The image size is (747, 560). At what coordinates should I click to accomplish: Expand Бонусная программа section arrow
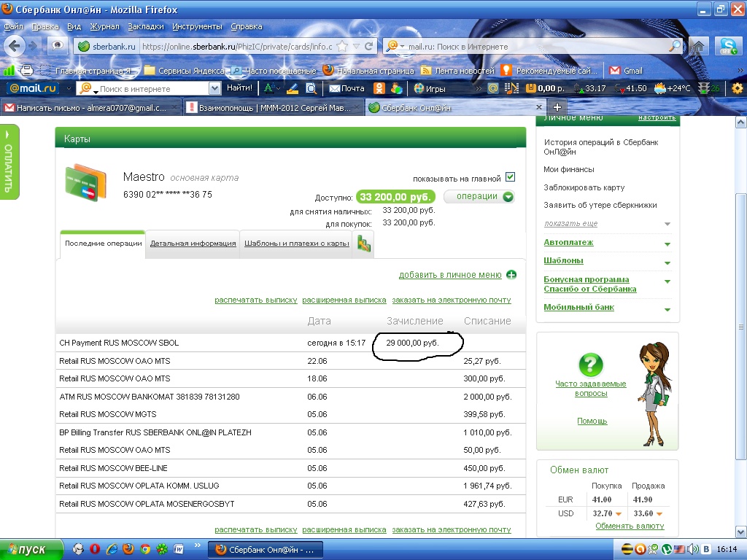667,281
